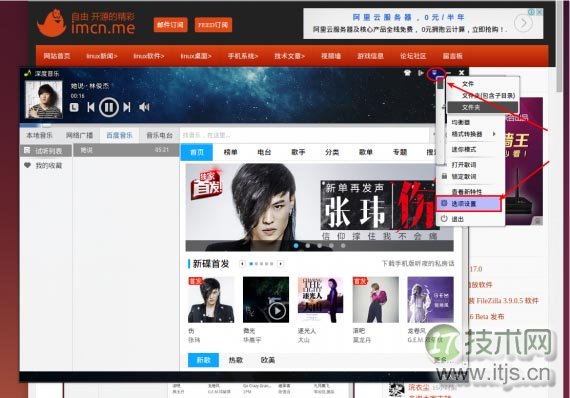Viewport: 570px width, 398px height.
Task: Open the 分类 tab
Action: pos(332,152)
